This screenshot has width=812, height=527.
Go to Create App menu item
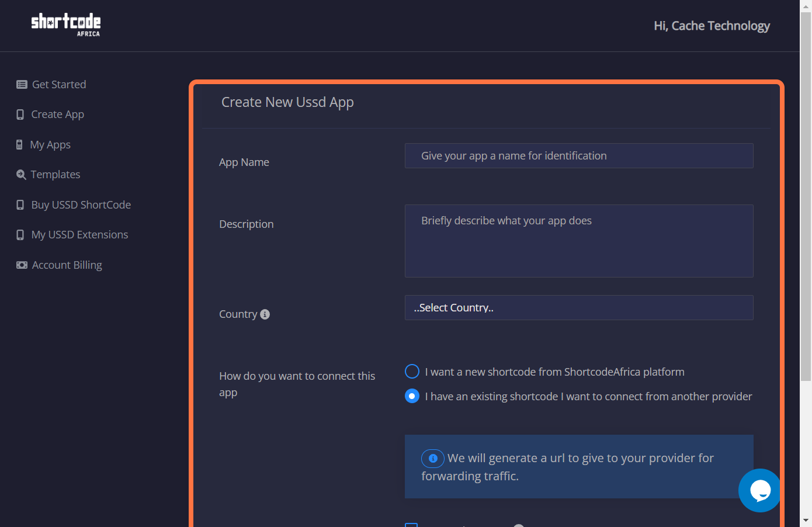pyautogui.click(x=58, y=115)
